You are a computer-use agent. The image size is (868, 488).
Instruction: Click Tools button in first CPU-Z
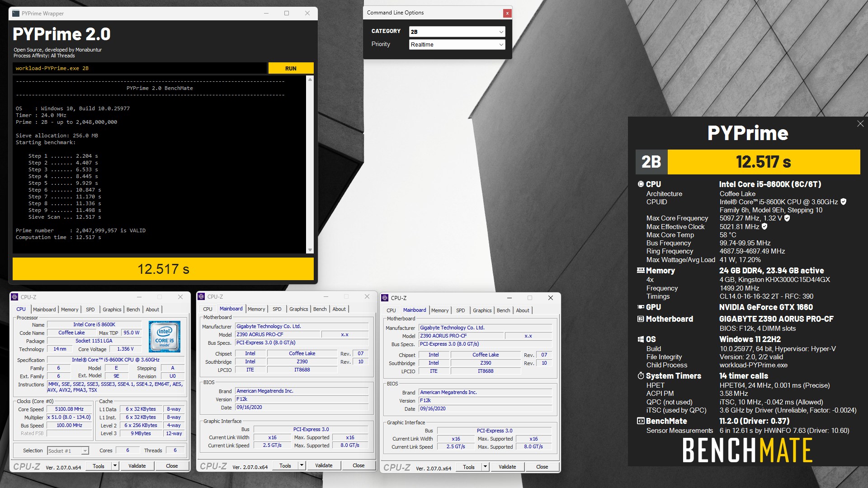point(99,466)
